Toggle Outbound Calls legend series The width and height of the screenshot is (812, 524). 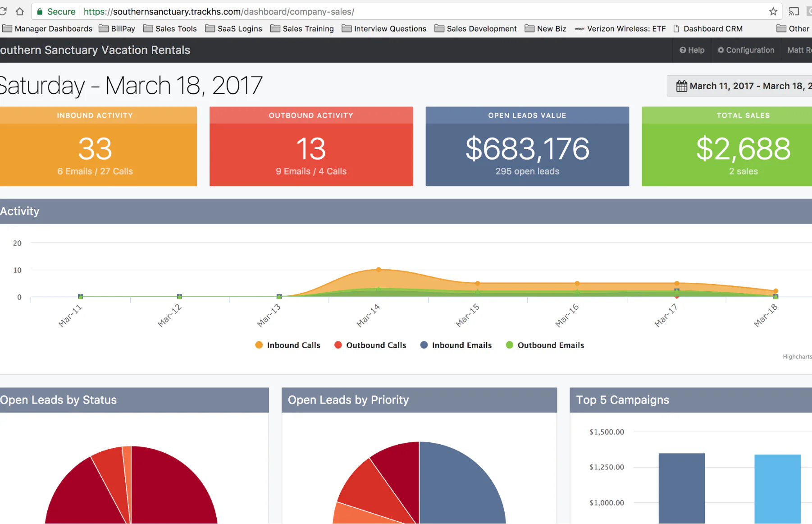click(370, 345)
